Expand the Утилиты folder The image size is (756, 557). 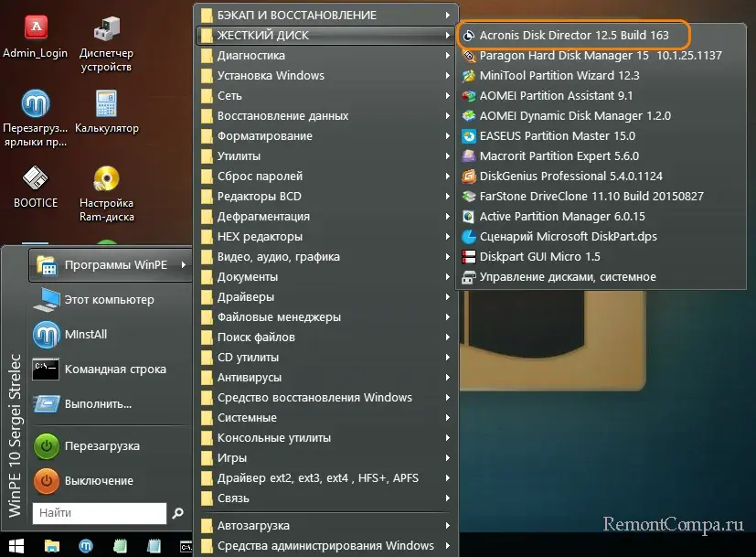[326, 156]
